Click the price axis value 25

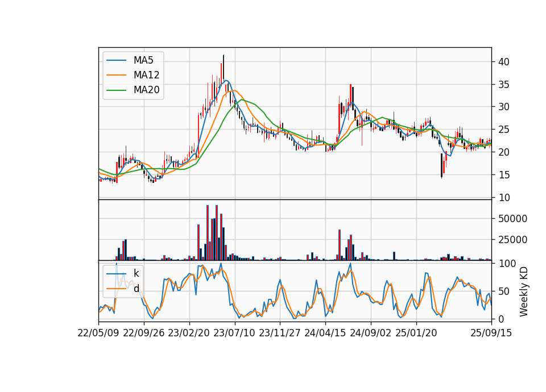click(x=504, y=130)
